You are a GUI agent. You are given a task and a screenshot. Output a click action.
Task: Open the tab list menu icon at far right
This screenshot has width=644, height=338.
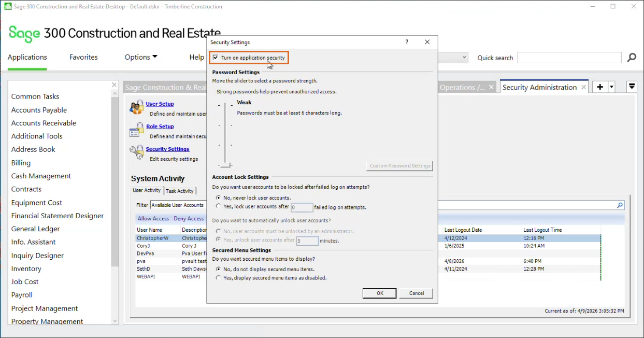coord(632,87)
